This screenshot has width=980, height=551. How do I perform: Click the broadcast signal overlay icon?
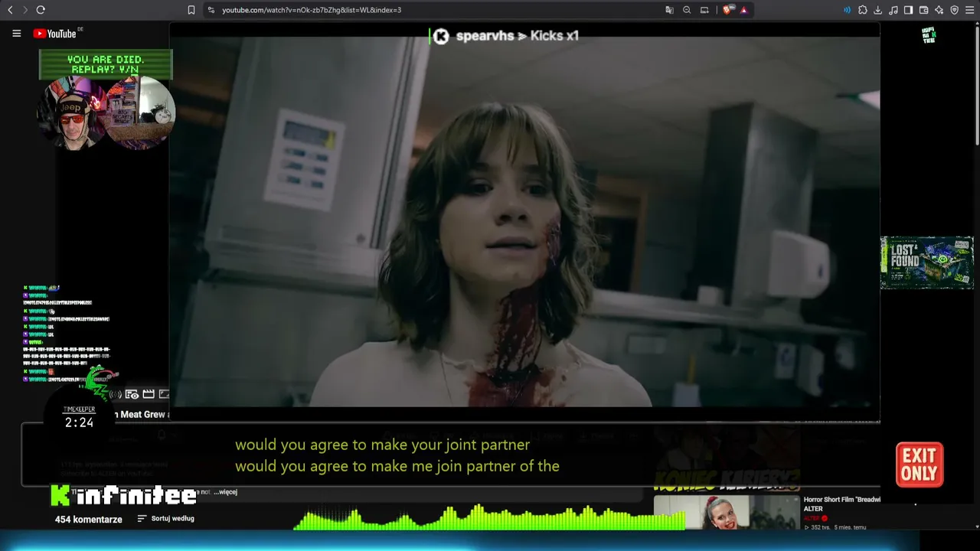pos(115,395)
